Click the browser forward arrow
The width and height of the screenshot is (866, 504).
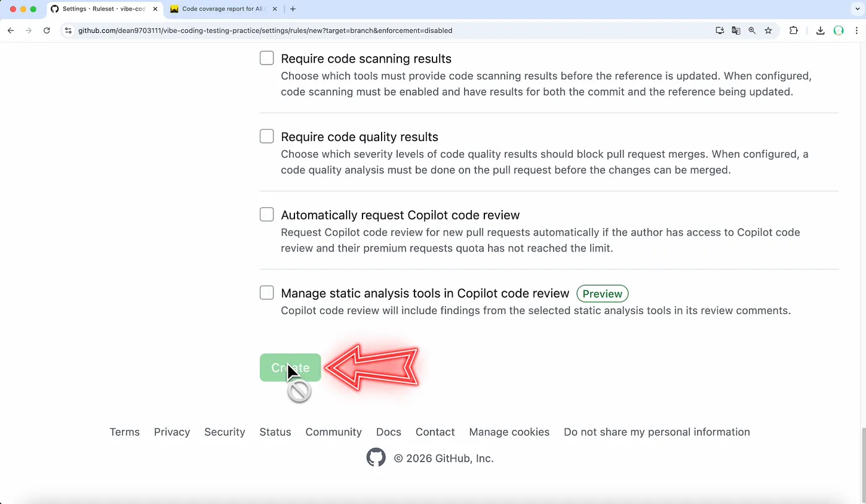point(28,30)
